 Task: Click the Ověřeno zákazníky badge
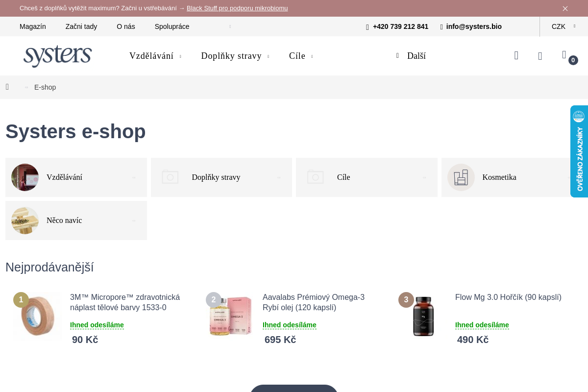579,151
